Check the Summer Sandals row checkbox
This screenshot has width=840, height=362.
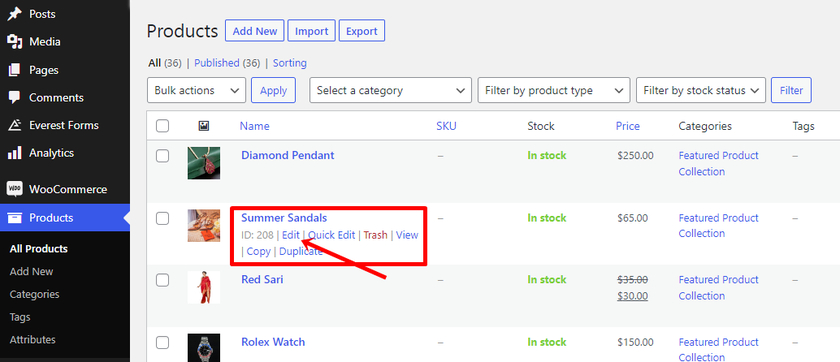tap(162, 218)
